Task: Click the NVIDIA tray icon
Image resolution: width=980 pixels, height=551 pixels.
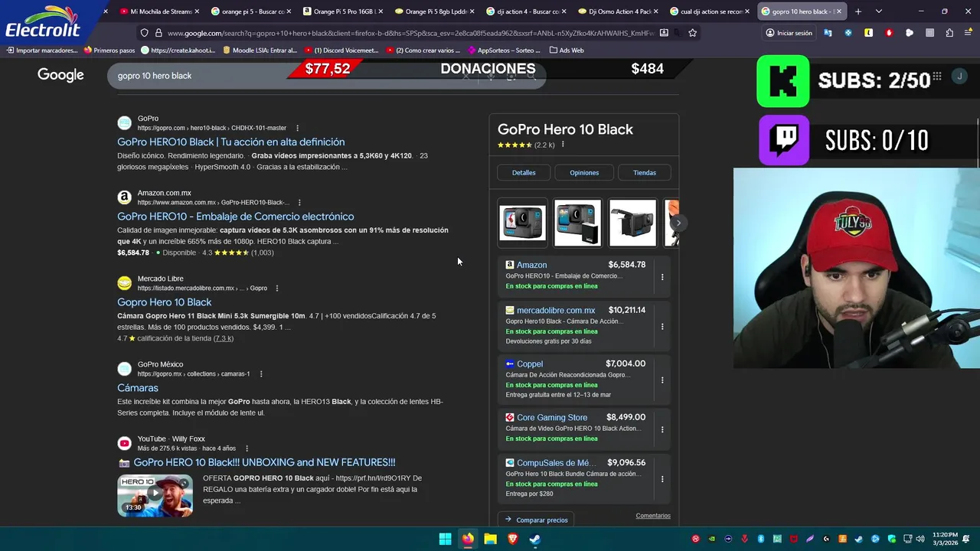Action: [x=712, y=539]
